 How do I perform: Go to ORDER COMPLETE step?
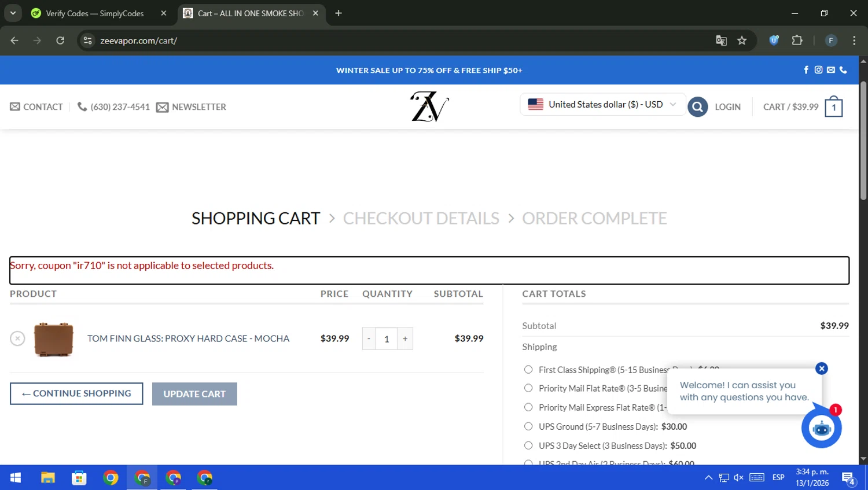pyautogui.click(x=594, y=218)
